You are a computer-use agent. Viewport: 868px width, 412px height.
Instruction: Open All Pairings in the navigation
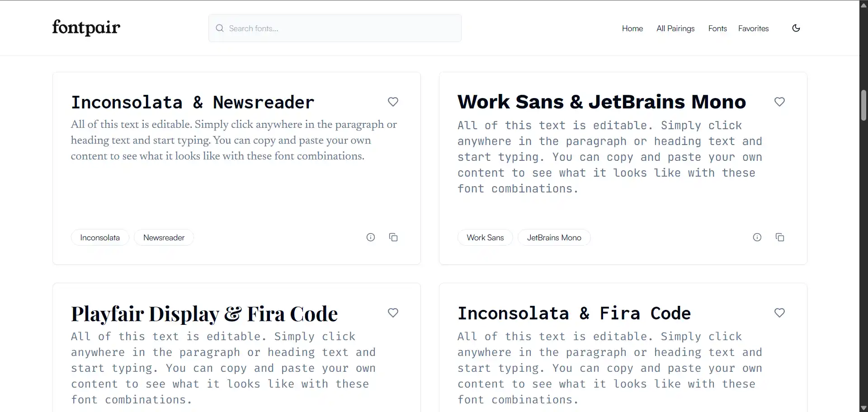(675, 28)
